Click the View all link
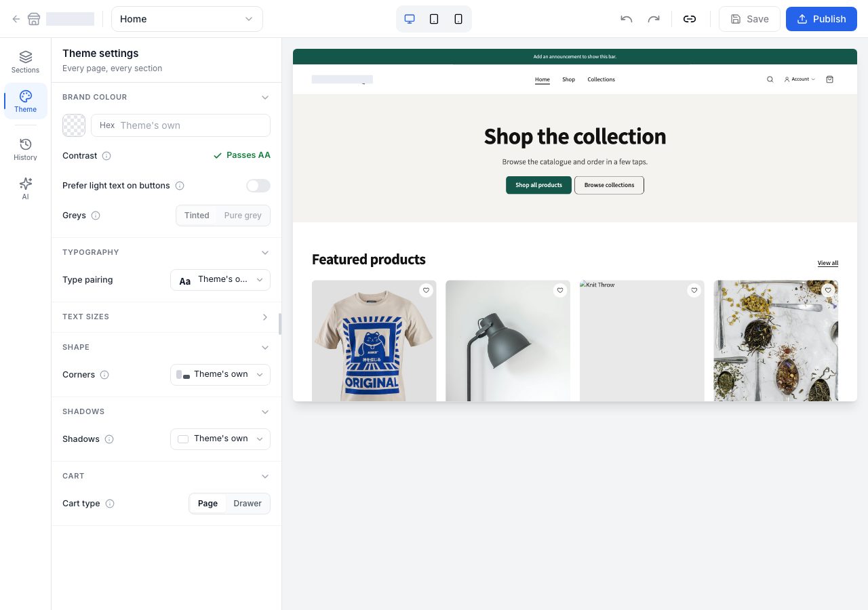Screen dimensions: 868x610 tap(828, 263)
